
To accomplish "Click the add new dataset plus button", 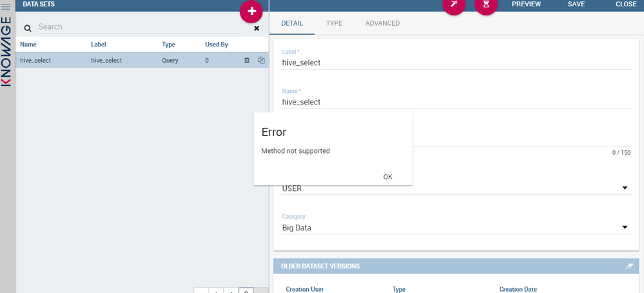I will pyautogui.click(x=251, y=12).
